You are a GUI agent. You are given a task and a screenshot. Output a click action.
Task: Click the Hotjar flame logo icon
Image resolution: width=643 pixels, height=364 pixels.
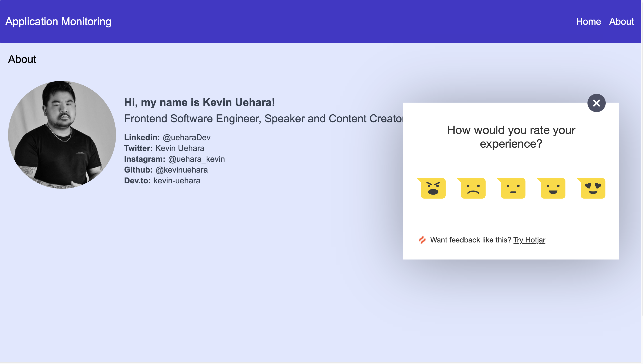(422, 240)
